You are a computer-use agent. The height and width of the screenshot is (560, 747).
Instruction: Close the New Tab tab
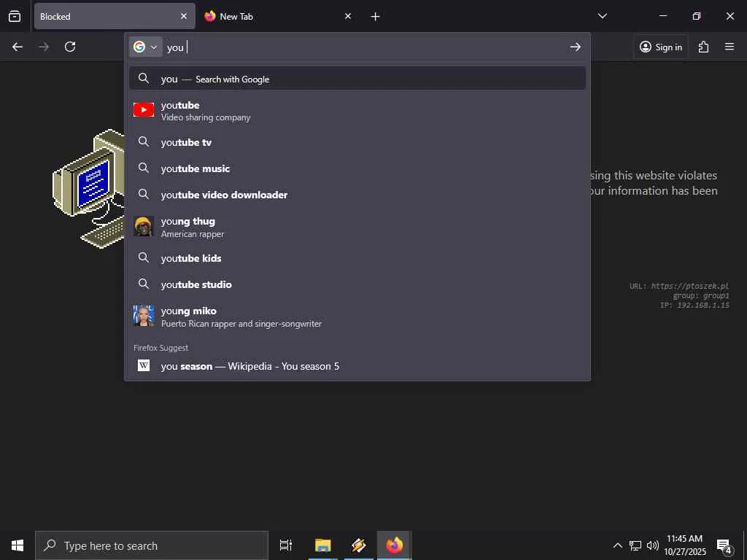pyautogui.click(x=348, y=16)
